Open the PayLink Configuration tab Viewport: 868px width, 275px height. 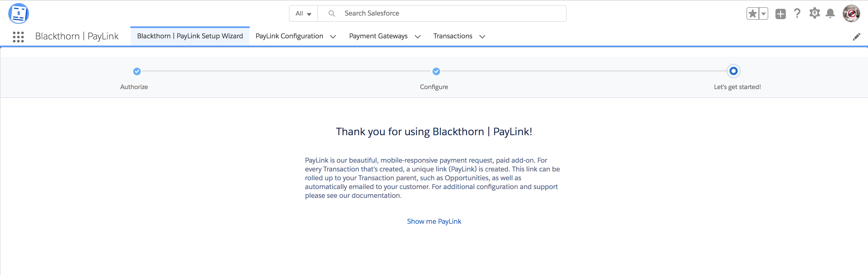click(x=289, y=36)
